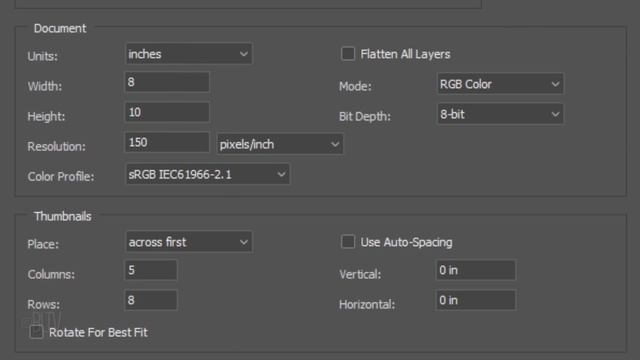Image resolution: width=640 pixels, height=360 pixels.
Task: Click the Resolution label text
Action: tap(56, 147)
